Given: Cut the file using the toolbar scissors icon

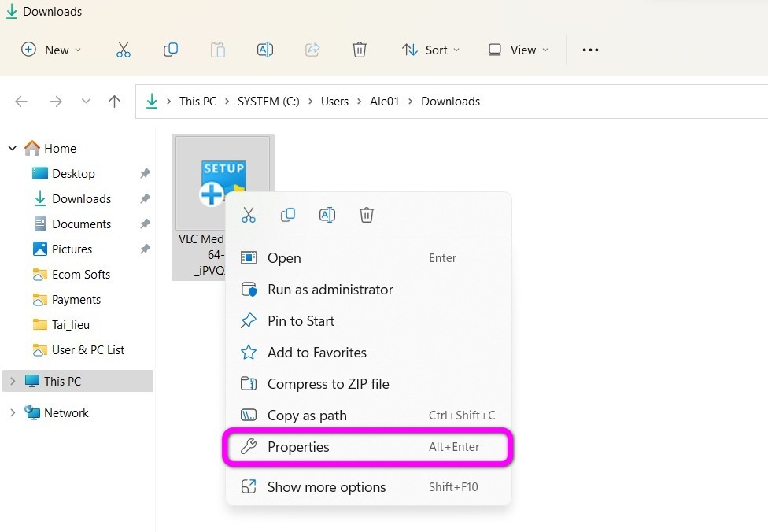Looking at the screenshot, I should [124, 50].
